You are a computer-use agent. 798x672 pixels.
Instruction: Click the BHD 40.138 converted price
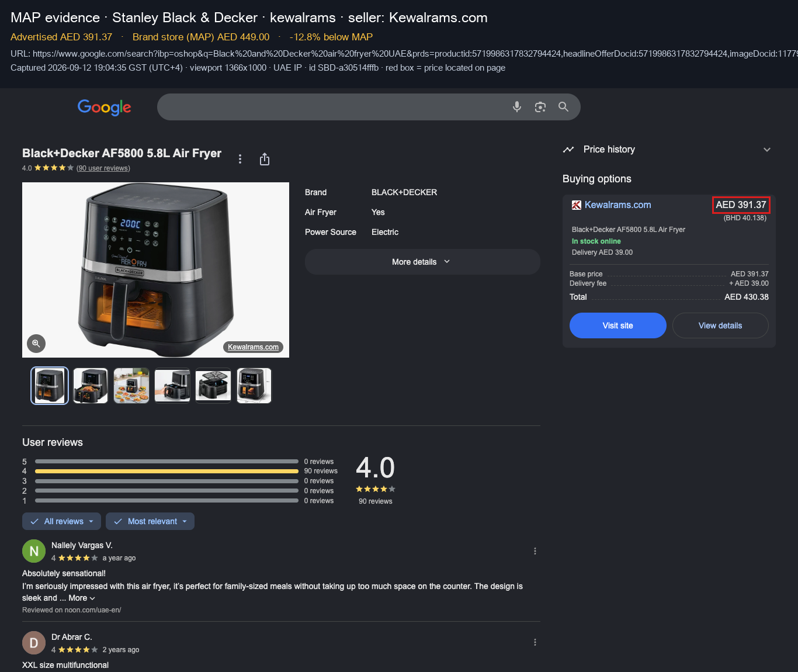pyautogui.click(x=745, y=218)
